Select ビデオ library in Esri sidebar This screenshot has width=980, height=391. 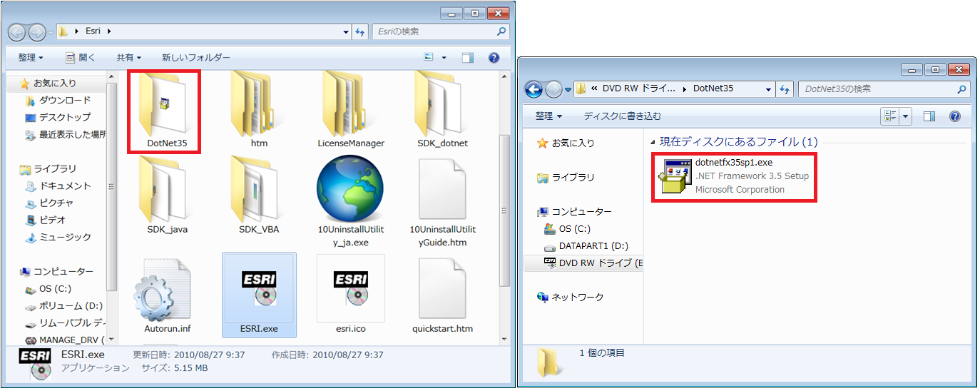[45, 220]
